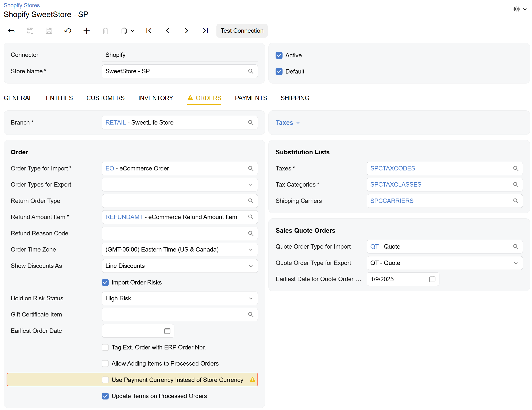The image size is (532, 410).
Task: Expand the clipboard menu dropdown arrow
Action: coord(133,31)
